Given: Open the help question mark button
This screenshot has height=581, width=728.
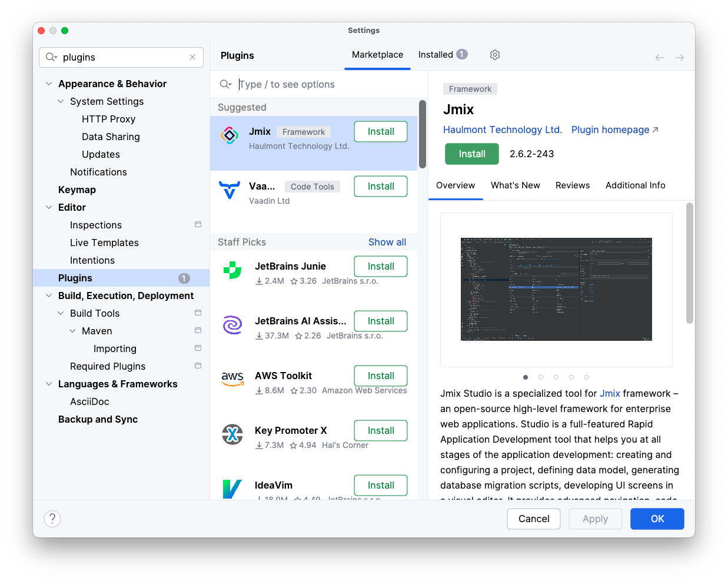Looking at the screenshot, I should click(52, 519).
